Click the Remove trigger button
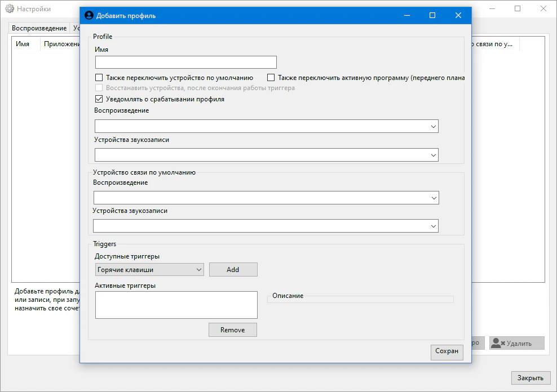 [233, 330]
